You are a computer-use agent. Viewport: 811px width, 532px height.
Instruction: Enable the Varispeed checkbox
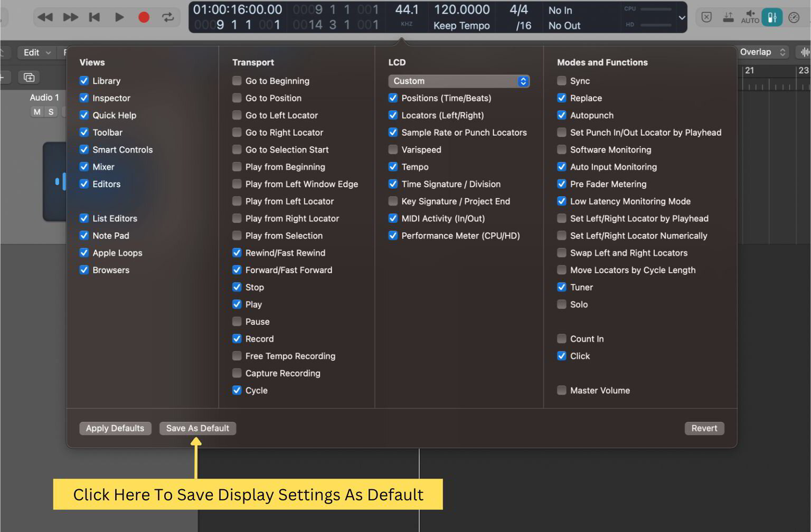393,149
